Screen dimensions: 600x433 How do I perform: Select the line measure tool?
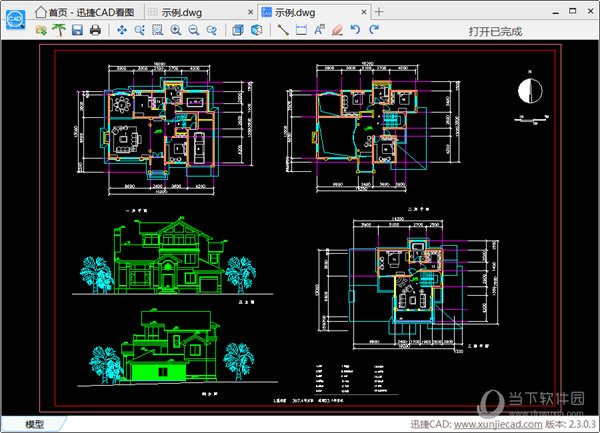[283, 31]
